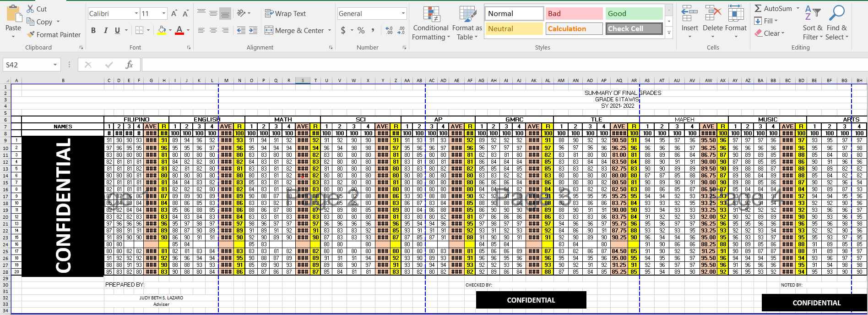The width and height of the screenshot is (868, 315).
Task: Click the Copy icon
Action: click(x=31, y=22)
